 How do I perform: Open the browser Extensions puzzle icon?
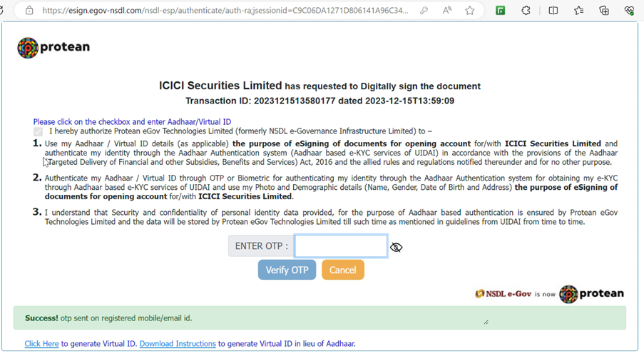click(x=526, y=11)
